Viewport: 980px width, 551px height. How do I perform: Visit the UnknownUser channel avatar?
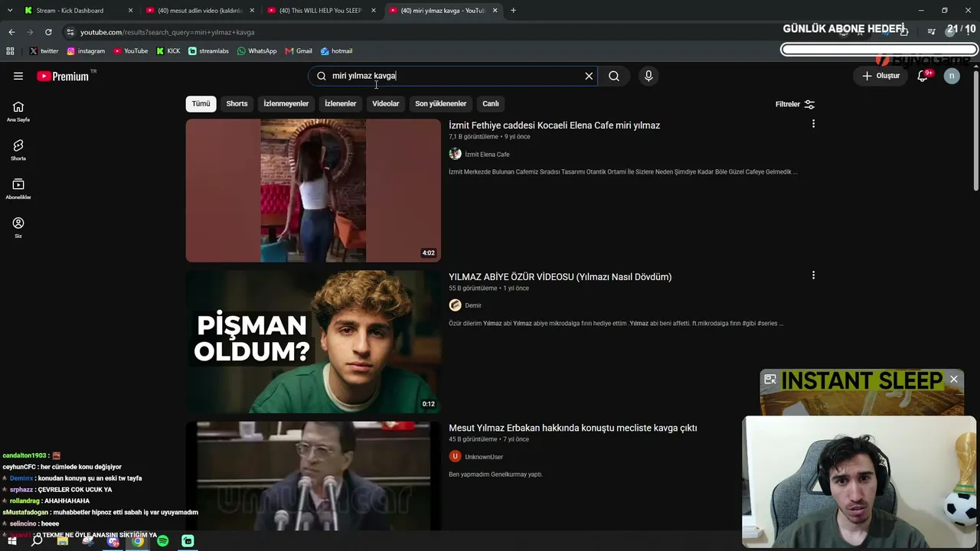click(455, 456)
